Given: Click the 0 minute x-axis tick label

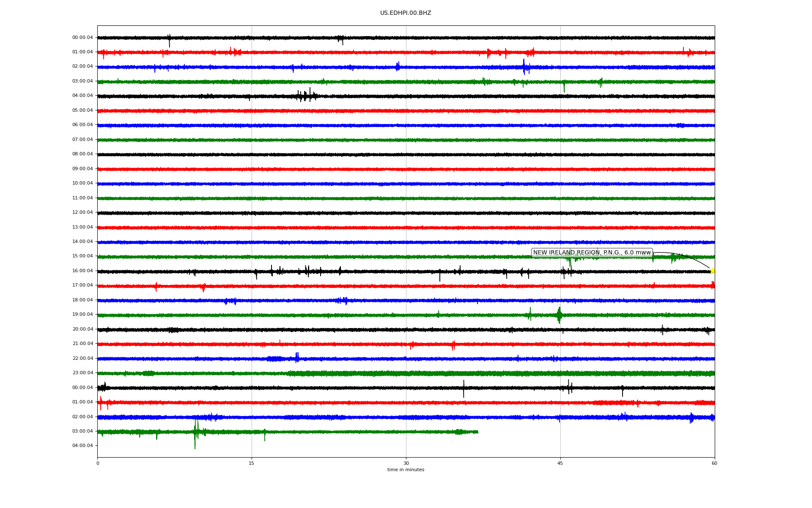Looking at the screenshot, I should 98,463.
